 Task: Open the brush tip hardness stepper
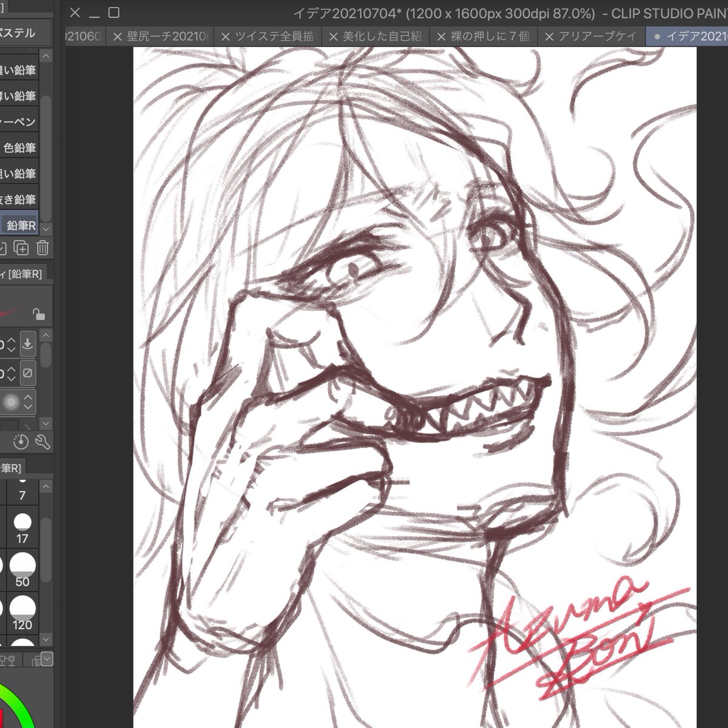[x=28, y=402]
